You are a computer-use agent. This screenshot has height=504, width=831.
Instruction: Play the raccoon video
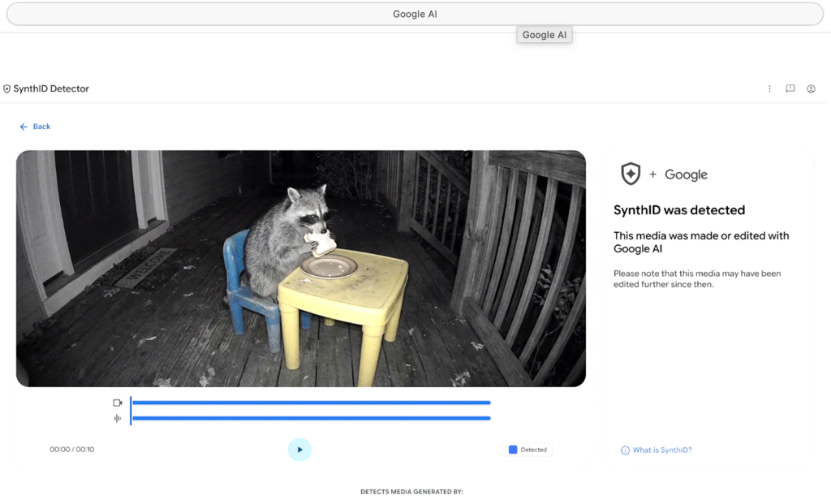[299, 450]
